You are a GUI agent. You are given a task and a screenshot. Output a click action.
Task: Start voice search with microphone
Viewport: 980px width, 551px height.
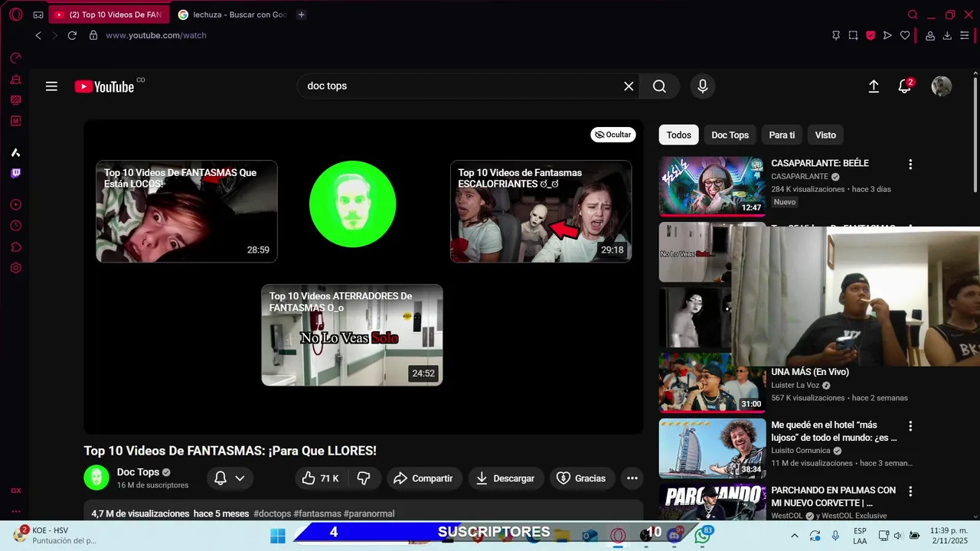tap(703, 86)
